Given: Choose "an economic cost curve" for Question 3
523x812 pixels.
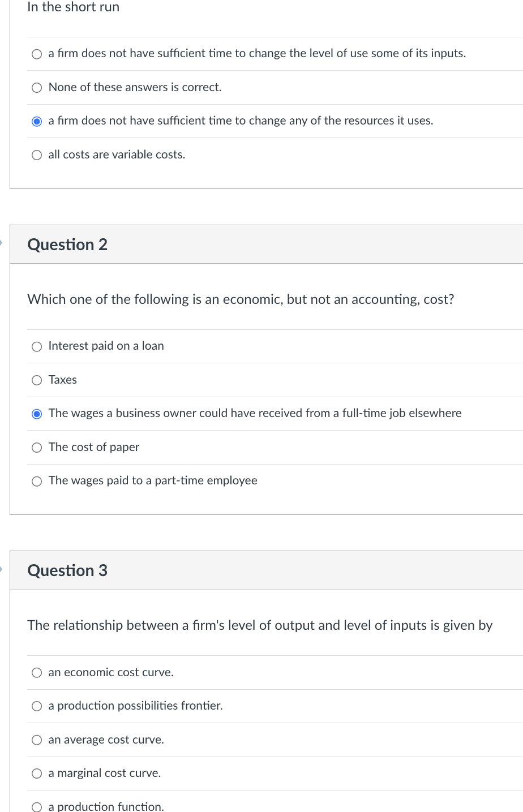Looking at the screenshot, I should [x=36, y=672].
